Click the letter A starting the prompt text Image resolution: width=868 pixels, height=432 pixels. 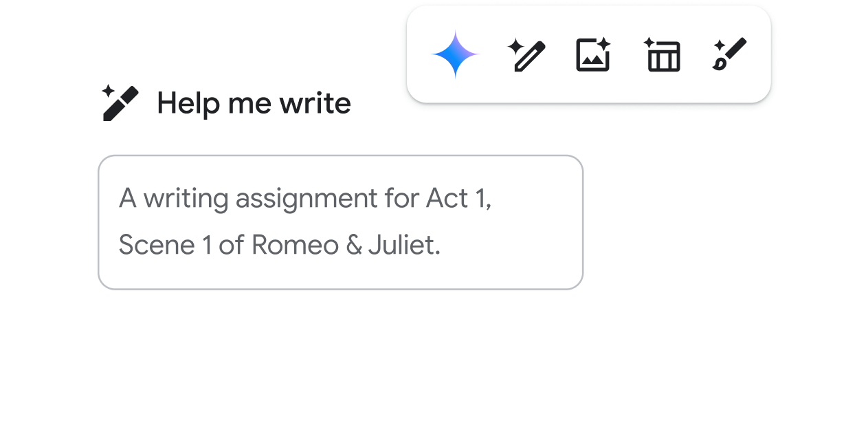(128, 199)
